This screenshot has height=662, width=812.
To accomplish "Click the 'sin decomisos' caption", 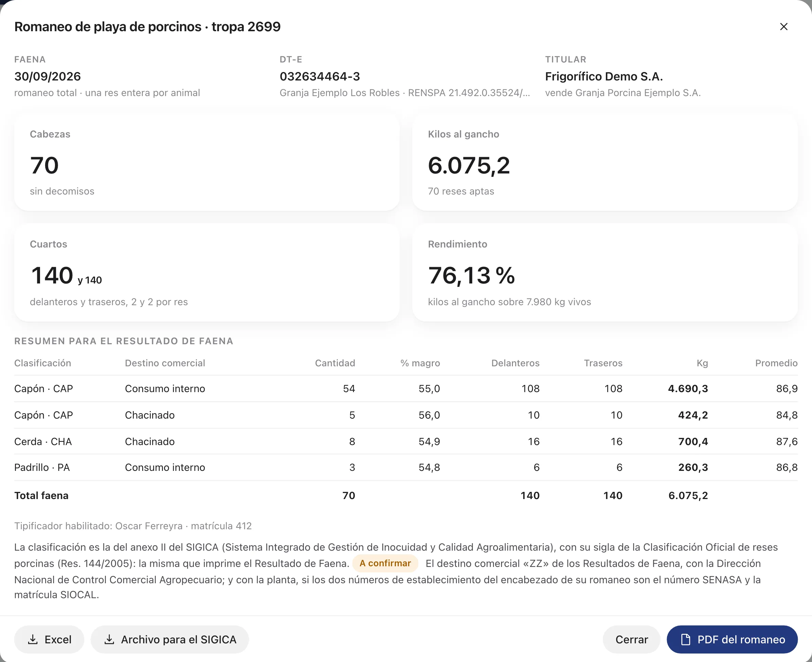I will (x=62, y=191).
